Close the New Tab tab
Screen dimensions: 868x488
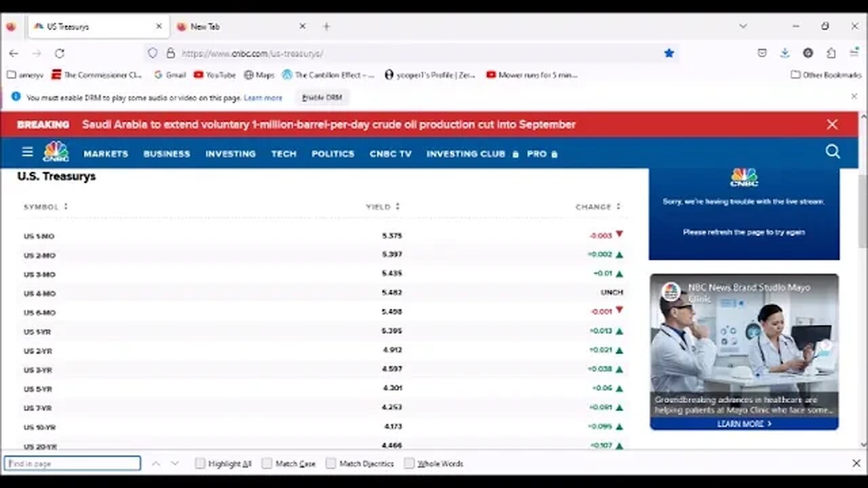tap(302, 26)
